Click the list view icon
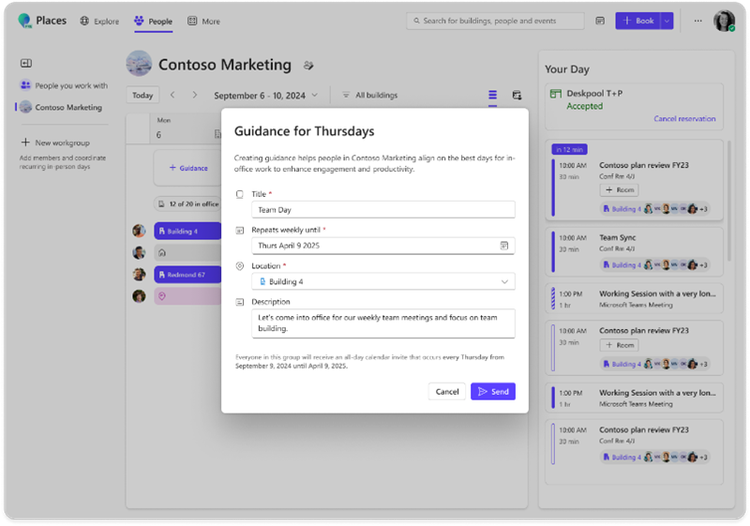This screenshot has height=526, width=750. (492, 95)
